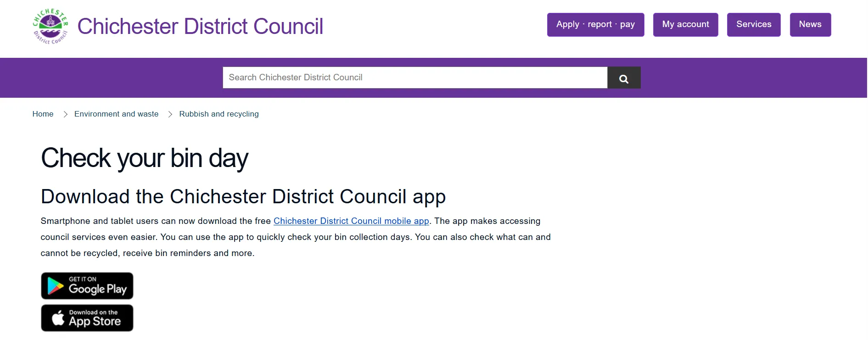Go to the Home breadcrumb
868x340 pixels.
point(43,114)
